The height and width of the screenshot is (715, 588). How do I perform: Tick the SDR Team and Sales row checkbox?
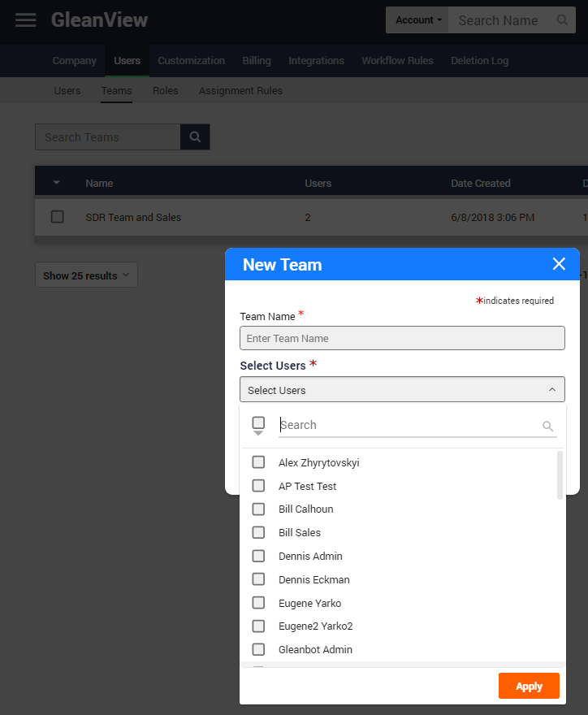[57, 217]
